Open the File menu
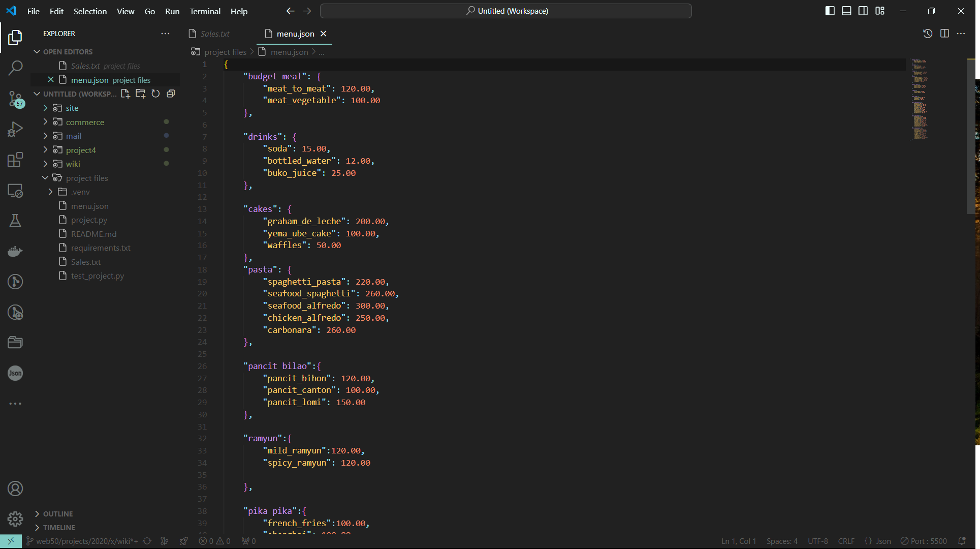Viewport: 980px width, 549px height. tap(33, 11)
